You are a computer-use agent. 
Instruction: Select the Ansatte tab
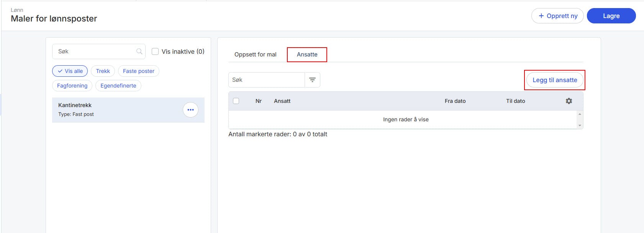tap(307, 55)
